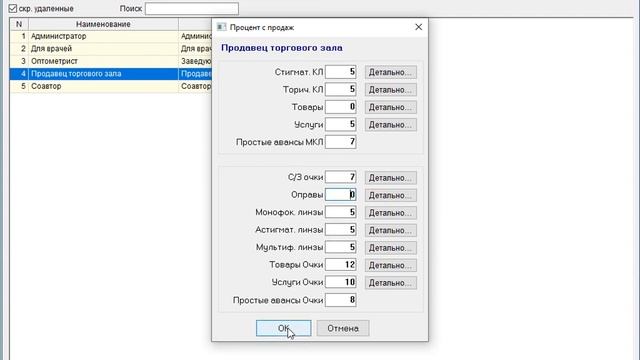
Task: Focus the Товары percent field
Action: [341, 107]
